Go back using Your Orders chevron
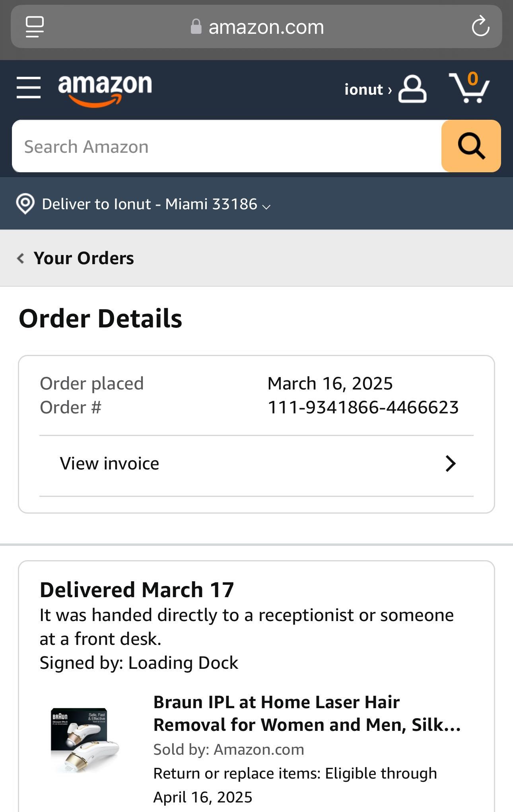The height and width of the screenshot is (812, 513). 21,258
